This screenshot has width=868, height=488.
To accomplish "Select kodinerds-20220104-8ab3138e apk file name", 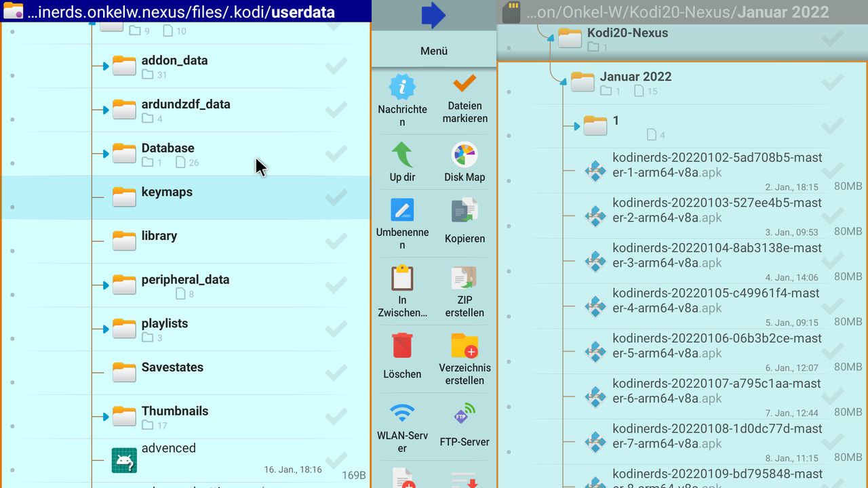I will coord(716,256).
